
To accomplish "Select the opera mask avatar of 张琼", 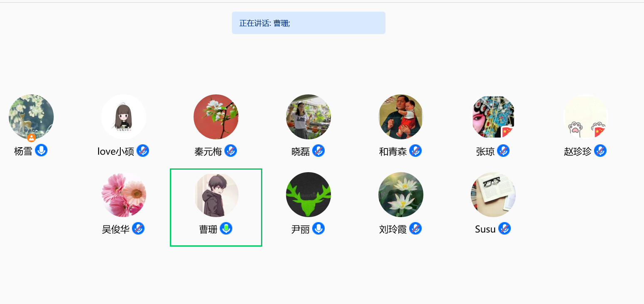I will click(x=493, y=117).
